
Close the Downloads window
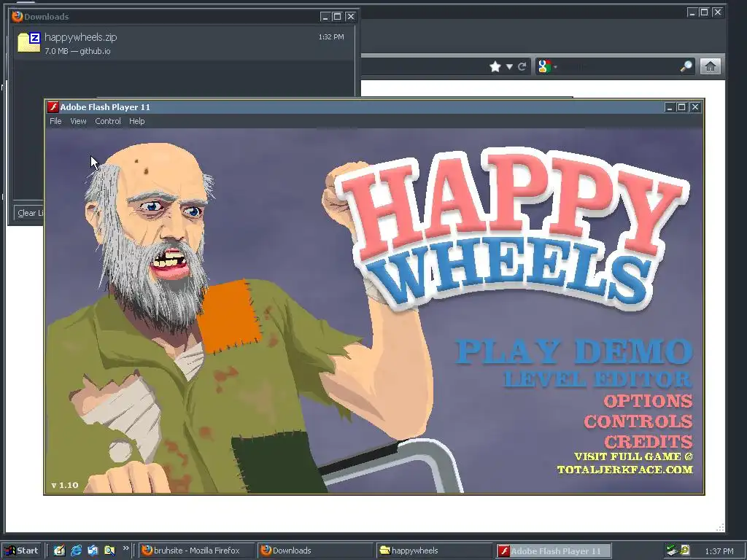[351, 17]
